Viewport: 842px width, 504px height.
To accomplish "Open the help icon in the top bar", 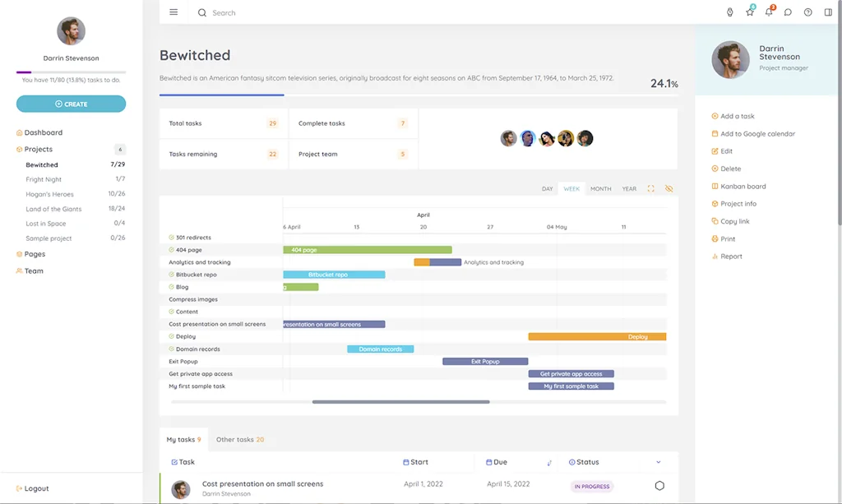I will [x=807, y=12].
